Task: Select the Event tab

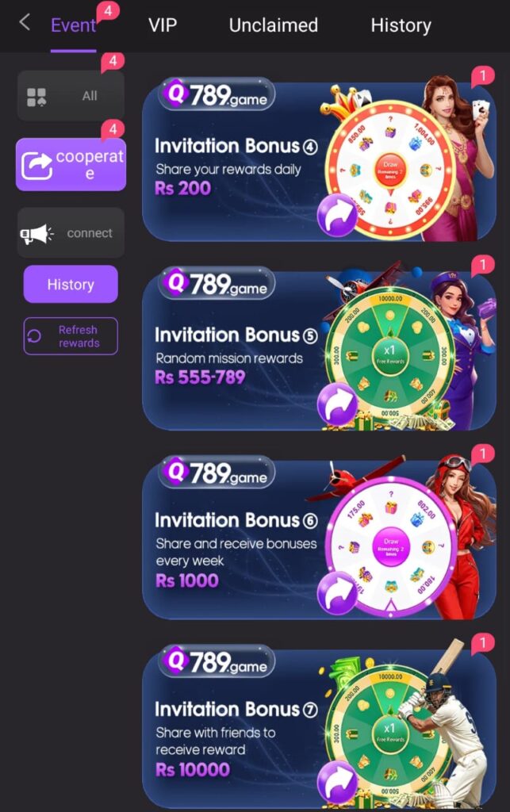Action: [x=73, y=25]
